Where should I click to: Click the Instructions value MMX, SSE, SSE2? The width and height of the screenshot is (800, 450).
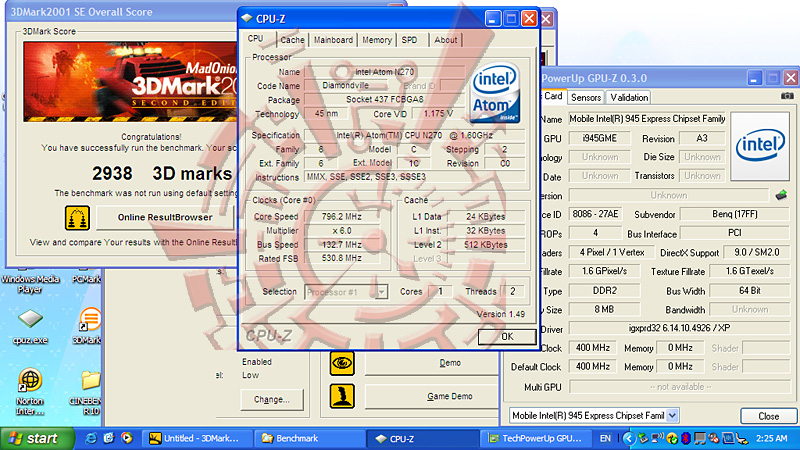415,177
